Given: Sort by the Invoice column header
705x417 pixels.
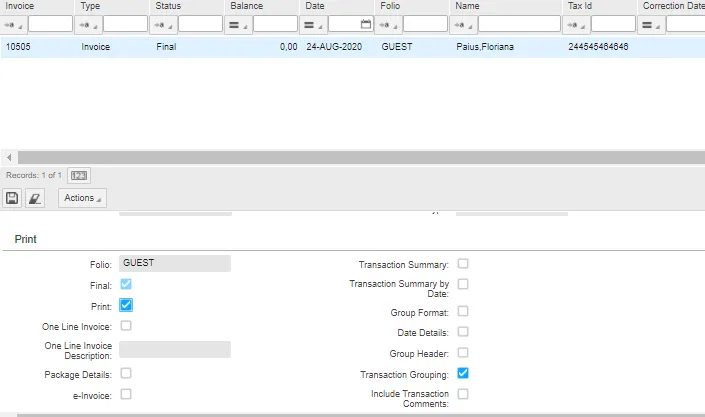Looking at the screenshot, I should (x=20, y=6).
